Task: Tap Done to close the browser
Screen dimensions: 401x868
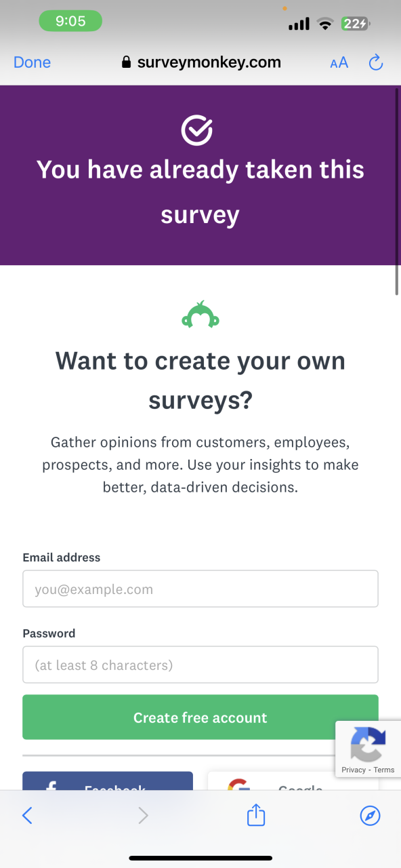Action: tap(32, 62)
